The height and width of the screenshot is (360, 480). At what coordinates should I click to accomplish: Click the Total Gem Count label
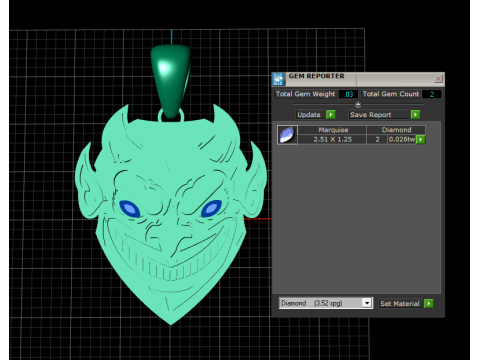click(x=391, y=94)
